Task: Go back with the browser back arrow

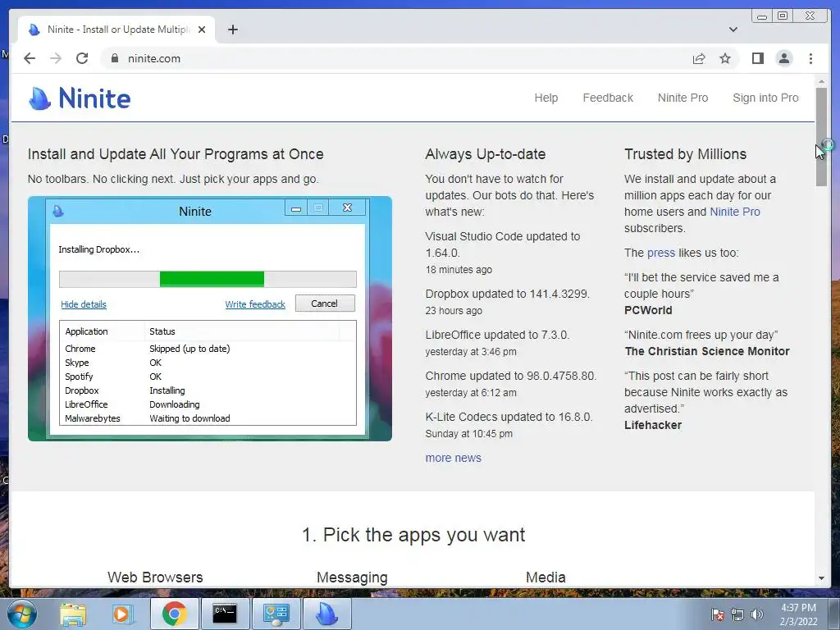Action: (30, 58)
